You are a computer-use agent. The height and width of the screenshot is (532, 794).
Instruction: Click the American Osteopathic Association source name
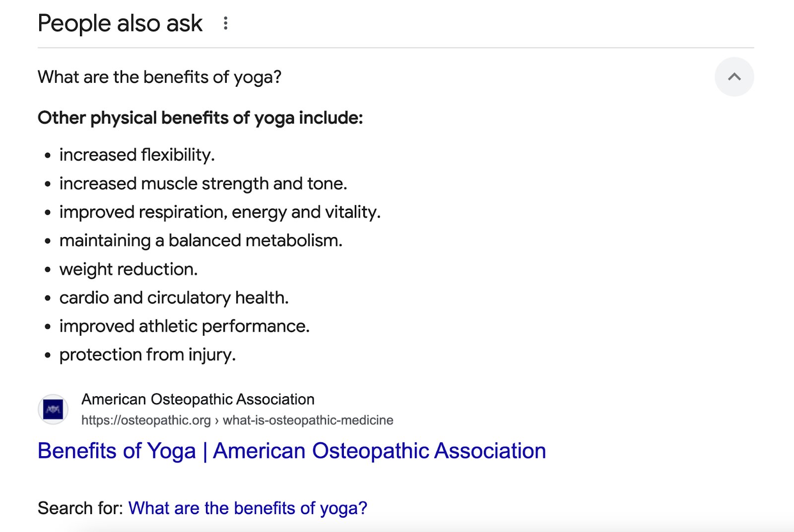point(198,399)
